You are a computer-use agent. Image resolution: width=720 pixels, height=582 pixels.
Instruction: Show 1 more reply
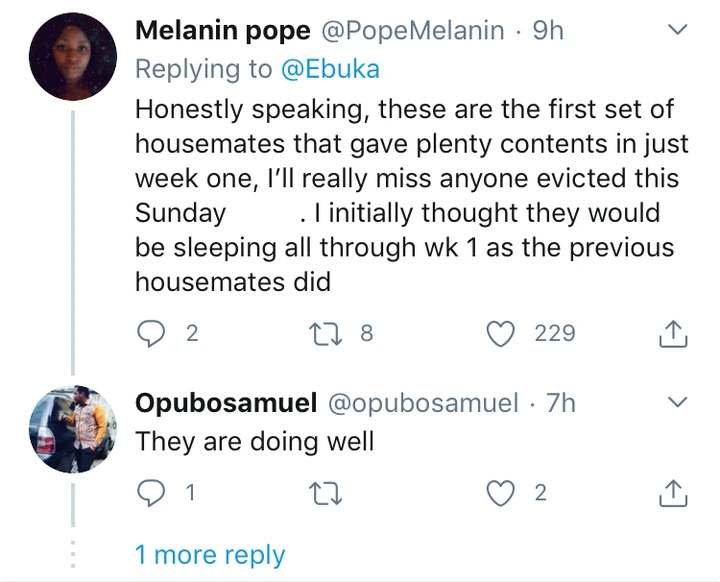click(210, 555)
